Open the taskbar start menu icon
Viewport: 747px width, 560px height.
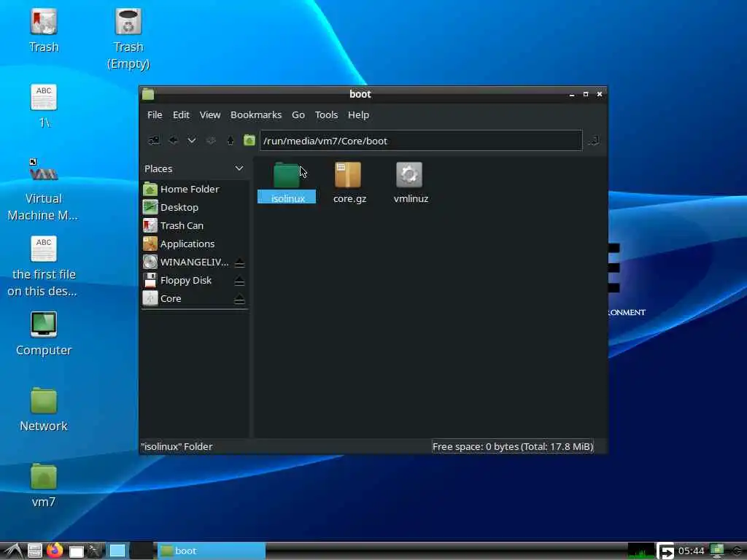click(13, 551)
